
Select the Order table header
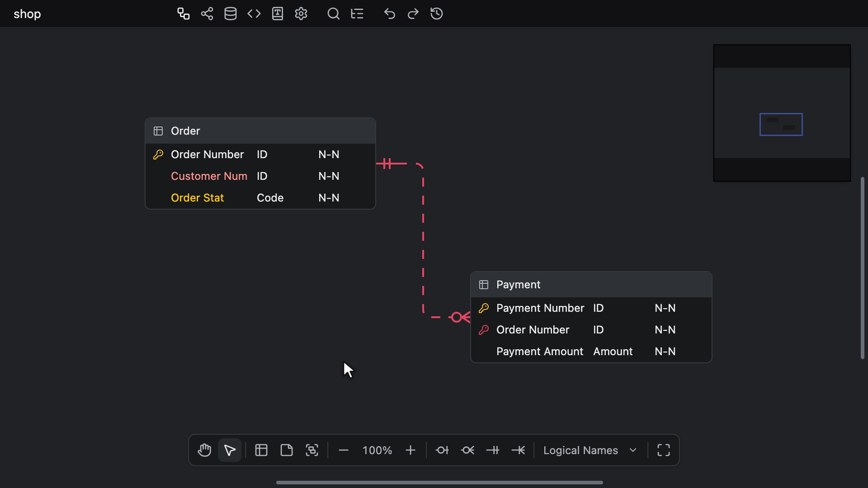pos(260,131)
